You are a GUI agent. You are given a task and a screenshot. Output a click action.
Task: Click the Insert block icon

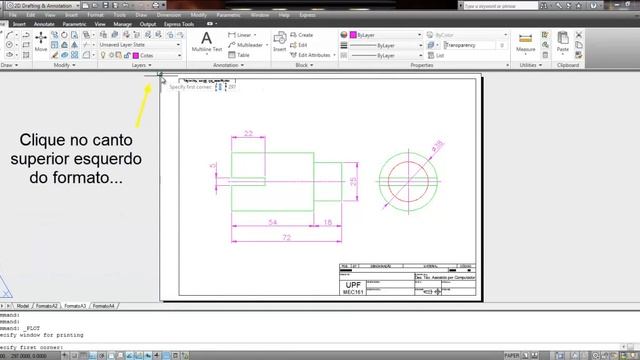(x=280, y=42)
